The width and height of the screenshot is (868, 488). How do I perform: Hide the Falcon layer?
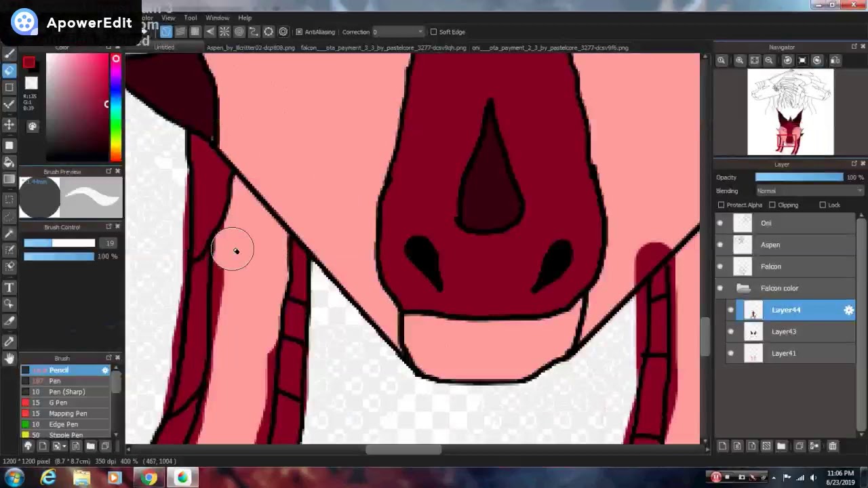coord(720,266)
